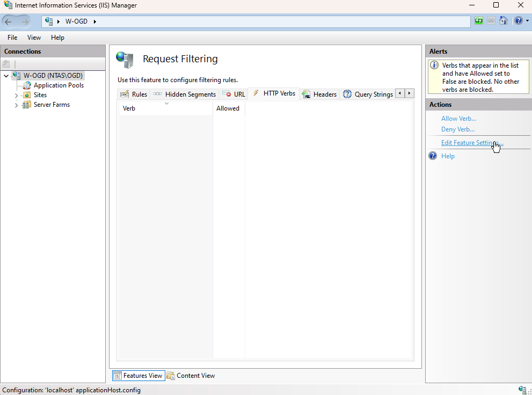This screenshot has width=532, height=395.
Task: Click the back navigation arrow
Action: 9,21
